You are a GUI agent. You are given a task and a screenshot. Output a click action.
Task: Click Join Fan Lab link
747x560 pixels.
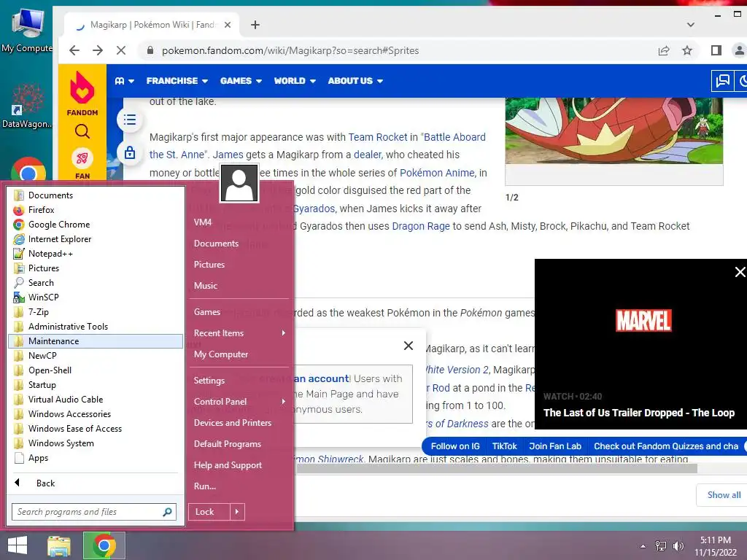[555, 446]
